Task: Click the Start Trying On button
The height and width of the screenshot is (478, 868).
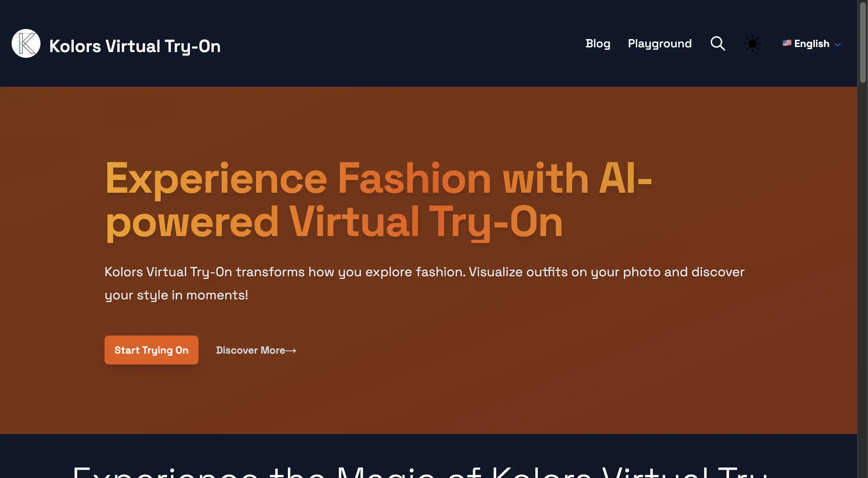Action: 152,350
